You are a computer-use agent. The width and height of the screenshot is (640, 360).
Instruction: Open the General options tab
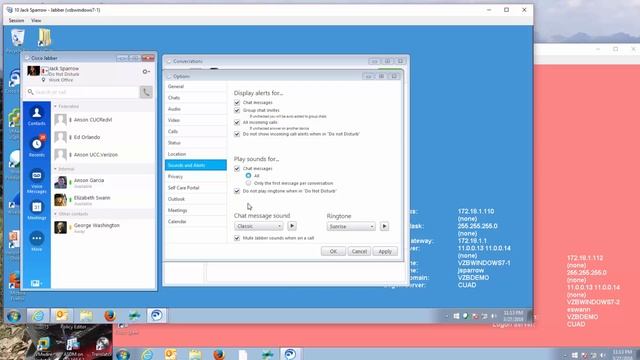pyautogui.click(x=196, y=87)
